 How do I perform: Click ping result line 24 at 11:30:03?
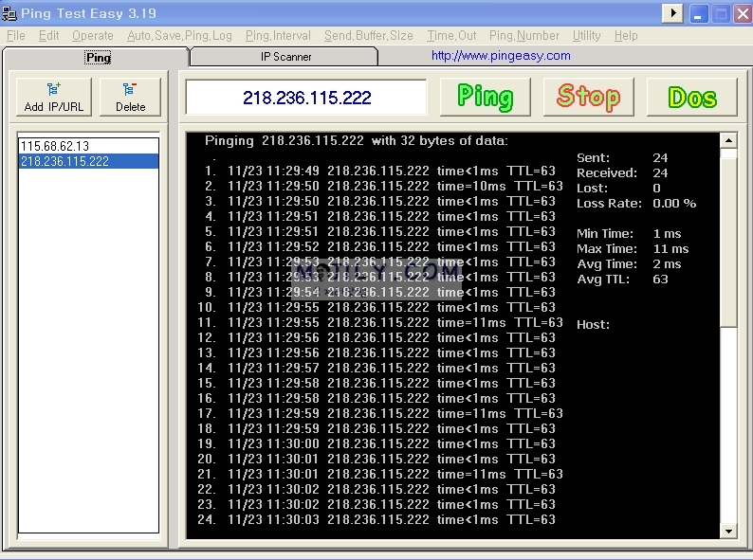[x=376, y=519]
